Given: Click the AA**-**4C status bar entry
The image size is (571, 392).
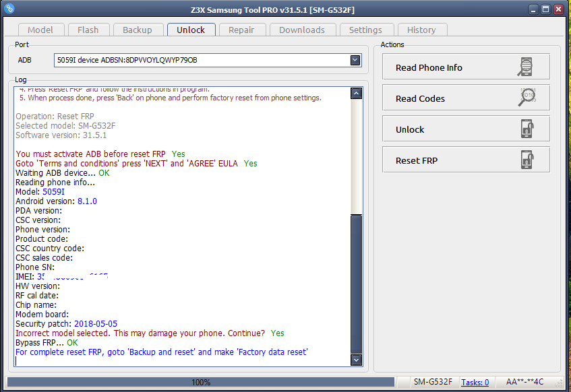Looking at the screenshot, I should (524, 382).
